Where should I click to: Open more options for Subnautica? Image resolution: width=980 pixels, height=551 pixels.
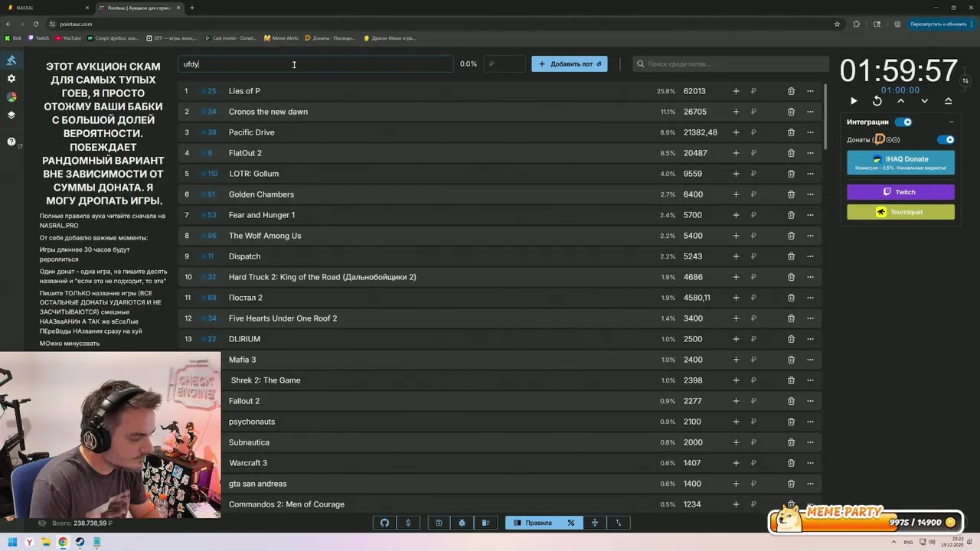point(810,442)
